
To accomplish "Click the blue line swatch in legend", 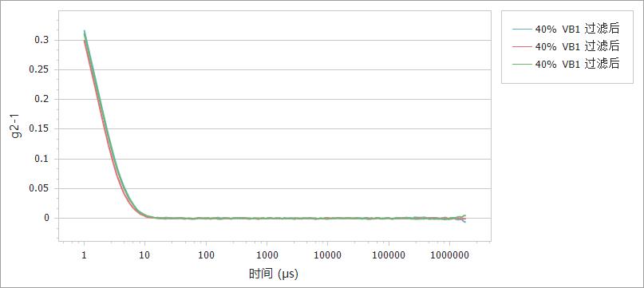I will click(522, 30).
